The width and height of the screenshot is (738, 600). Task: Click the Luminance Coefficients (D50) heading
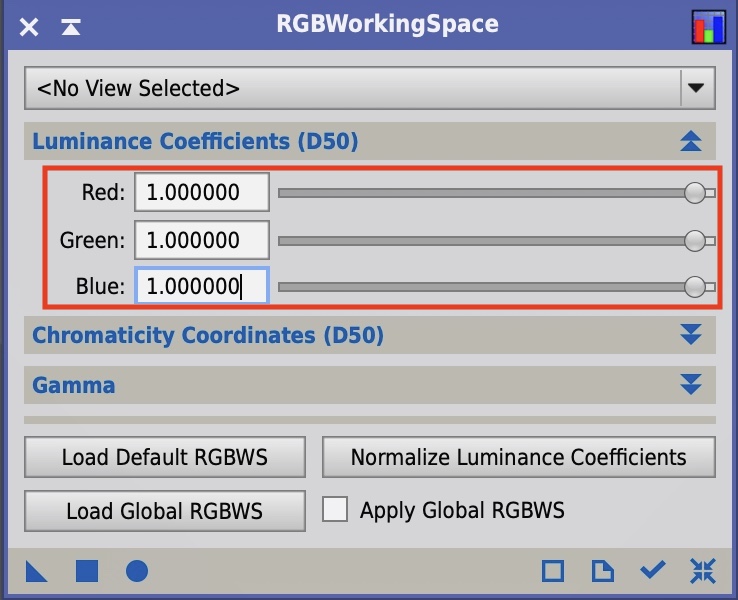(195, 141)
